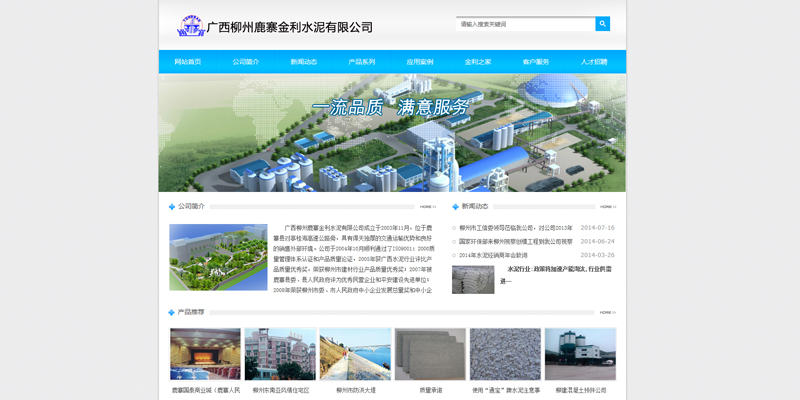The height and width of the screenshot is (400, 800).
Task: Open the 公司简介 navigation item
Action: click(246, 62)
